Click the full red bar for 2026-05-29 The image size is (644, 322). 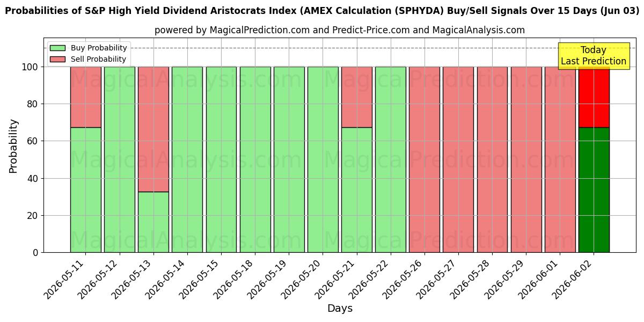pos(526,159)
